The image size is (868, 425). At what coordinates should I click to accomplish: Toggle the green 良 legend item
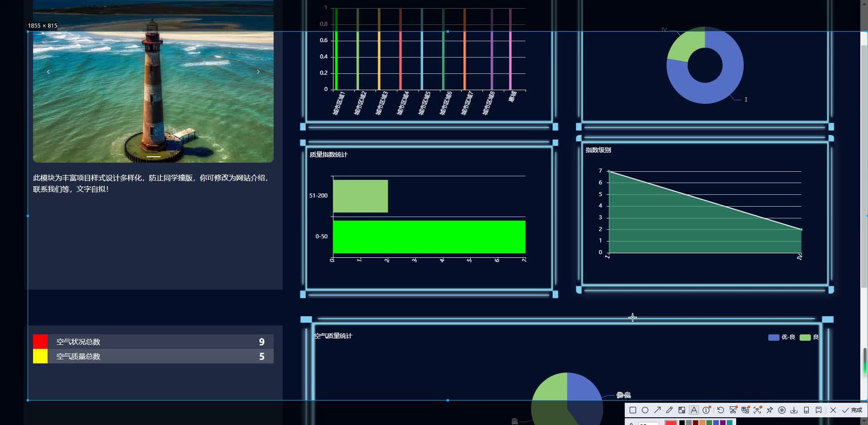click(x=809, y=337)
